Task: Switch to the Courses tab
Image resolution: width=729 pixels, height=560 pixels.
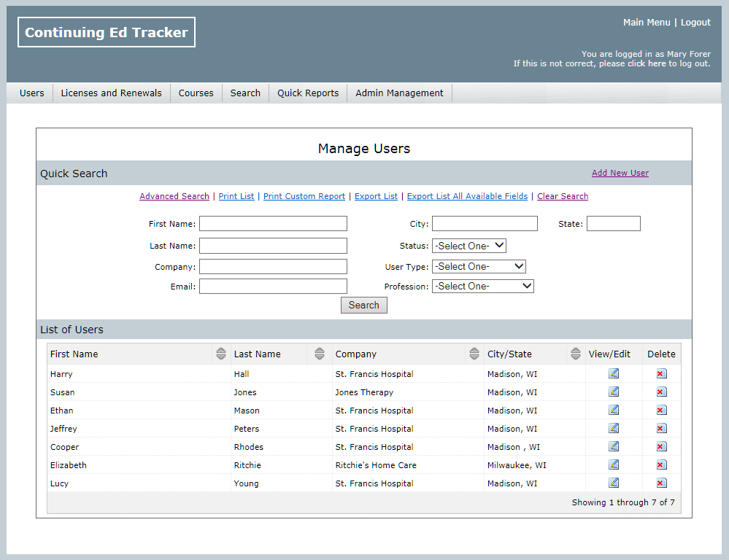Action: [x=196, y=93]
